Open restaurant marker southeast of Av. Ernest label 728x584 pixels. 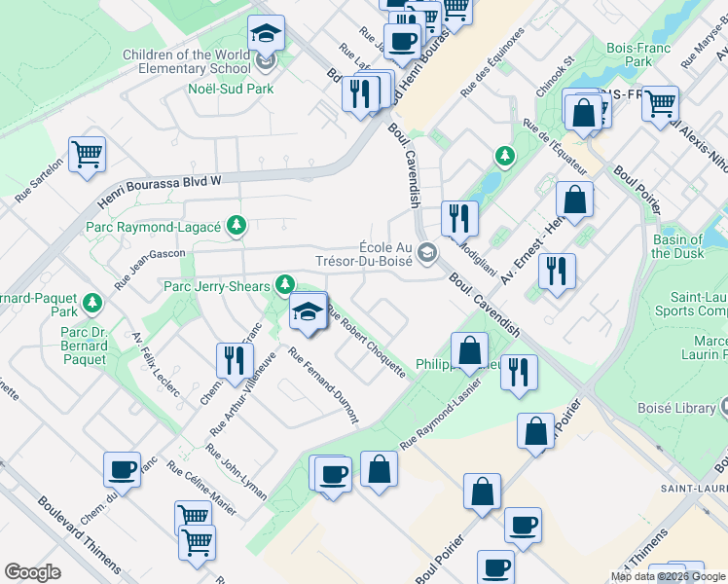tap(557, 272)
